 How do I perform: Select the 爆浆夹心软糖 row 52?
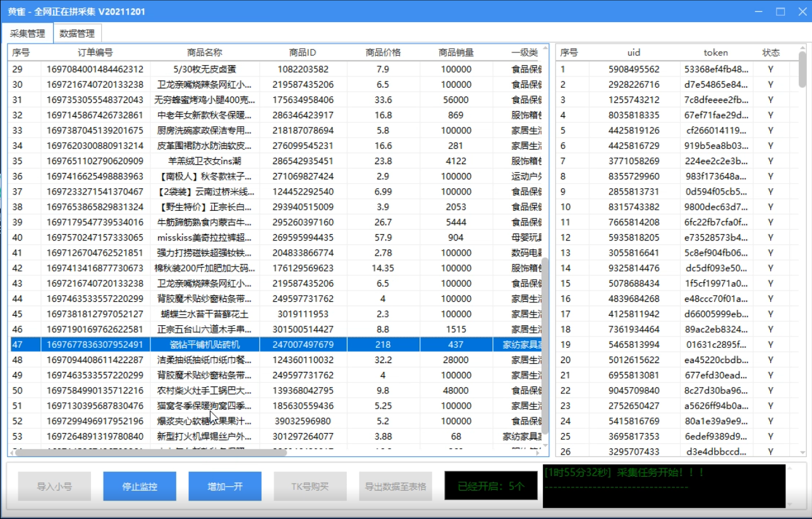click(x=276, y=421)
